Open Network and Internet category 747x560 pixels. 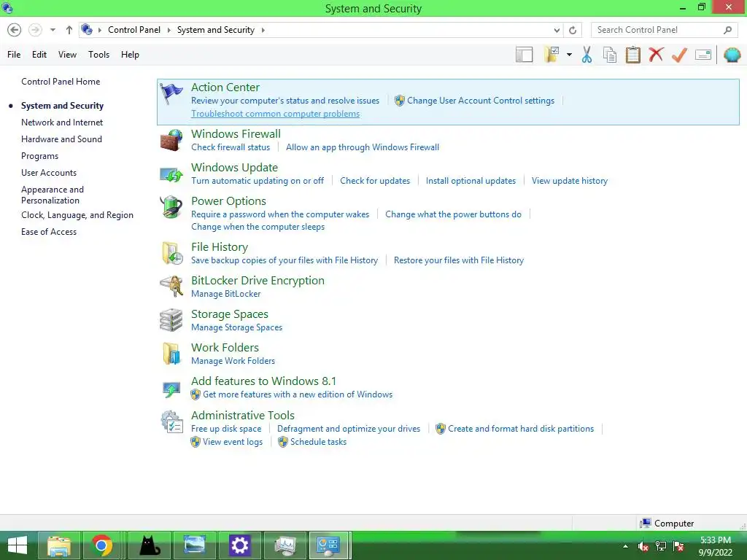62,122
